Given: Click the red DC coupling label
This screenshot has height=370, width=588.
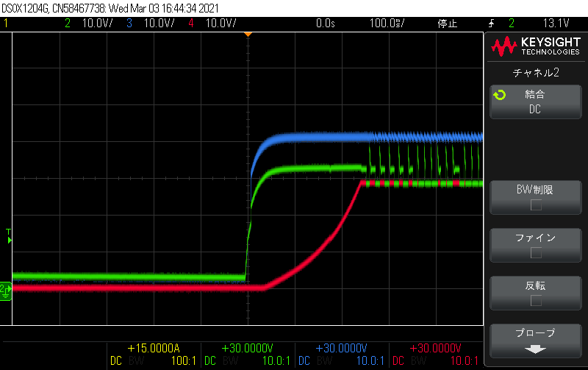Looking at the screenshot, I should (x=398, y=361).
